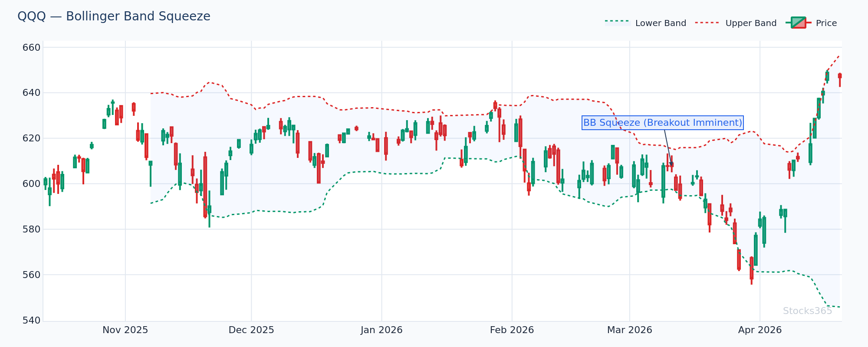This screenshot has width=868, height=347.
Task: Click the Nov 2025 x-axis label
Action: [125, 330]
